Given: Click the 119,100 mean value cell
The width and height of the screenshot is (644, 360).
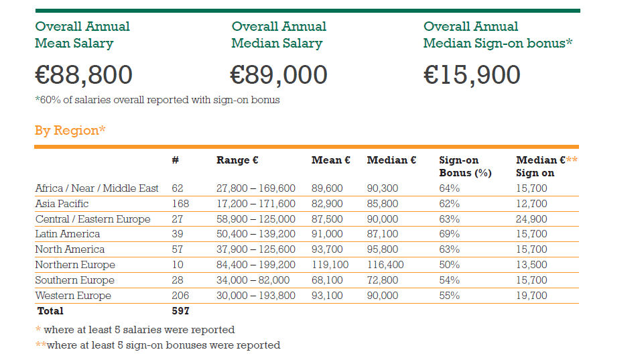Looking at the screenshot, I should click(x=330, y=265).
